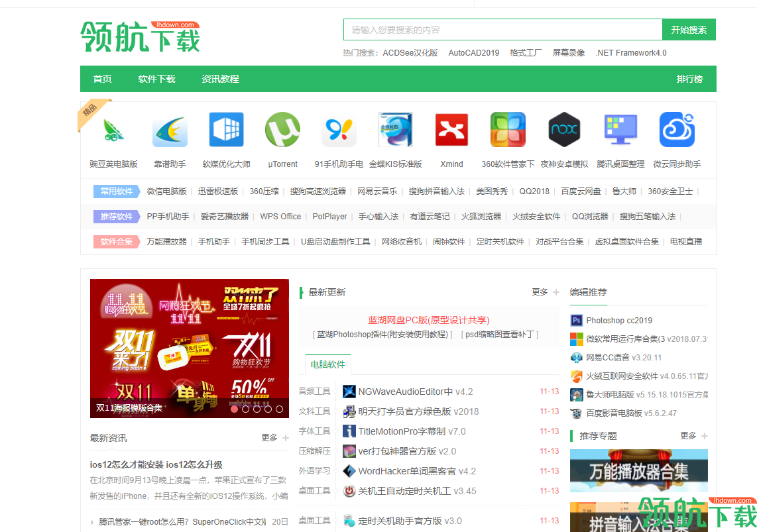The image size is (757, 532).
Task: Click the 领航下载 site logo
Action: [140, 36]
